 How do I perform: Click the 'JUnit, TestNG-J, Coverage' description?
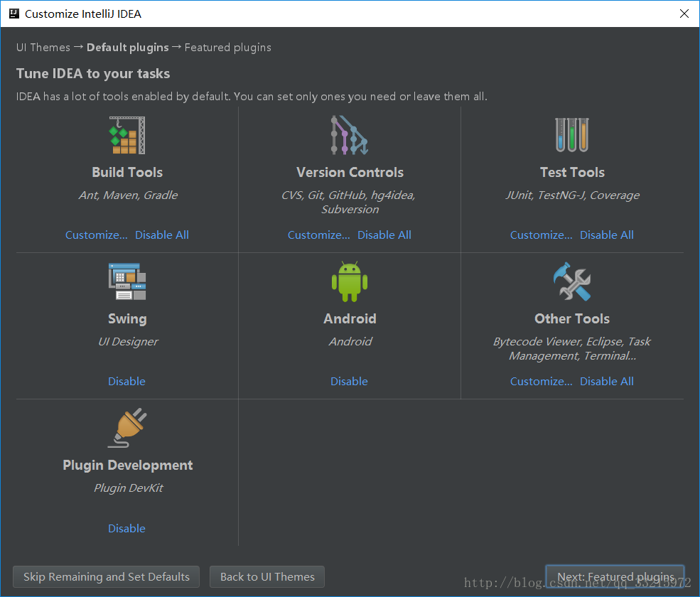(572, 195)
